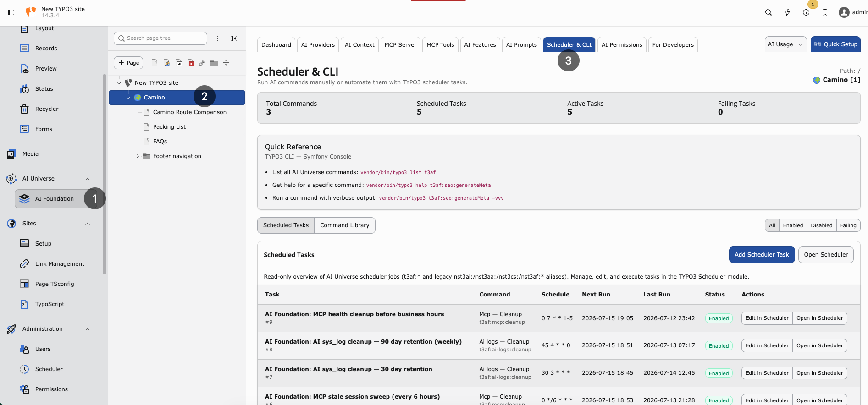The width and height of the screenshot is (868, 405).
Task: Click the TYPO3 logo in the top bar
Action: [x=31, y=12]
